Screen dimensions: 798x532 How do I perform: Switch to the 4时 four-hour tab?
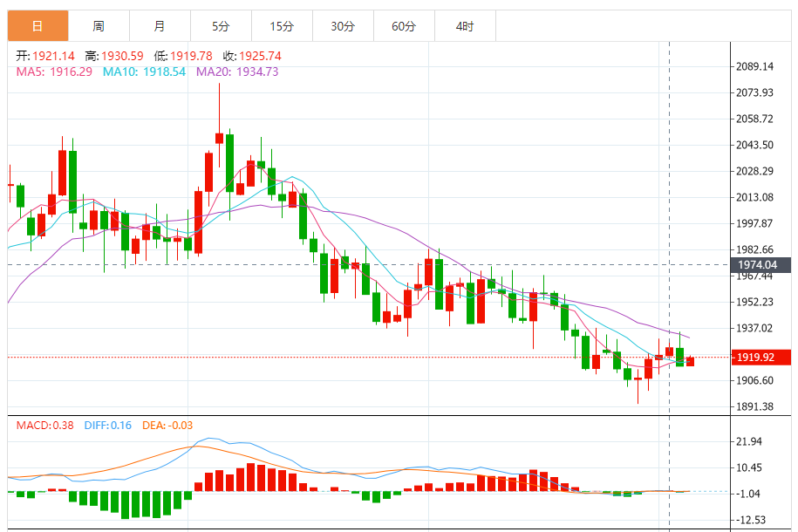point(465,26)
